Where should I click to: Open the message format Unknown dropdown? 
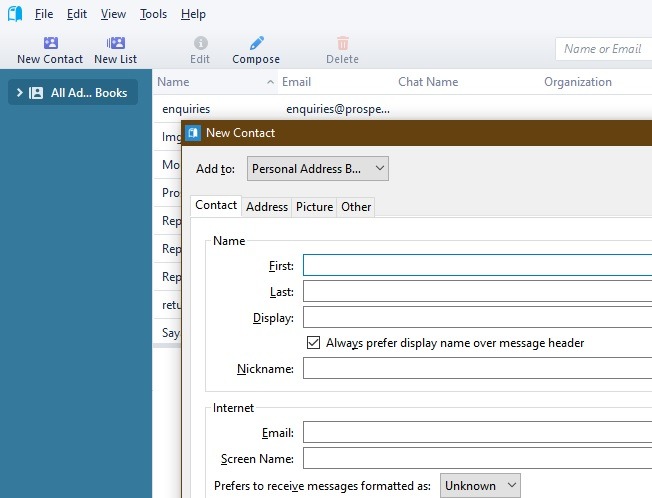(x=480, y=485)
